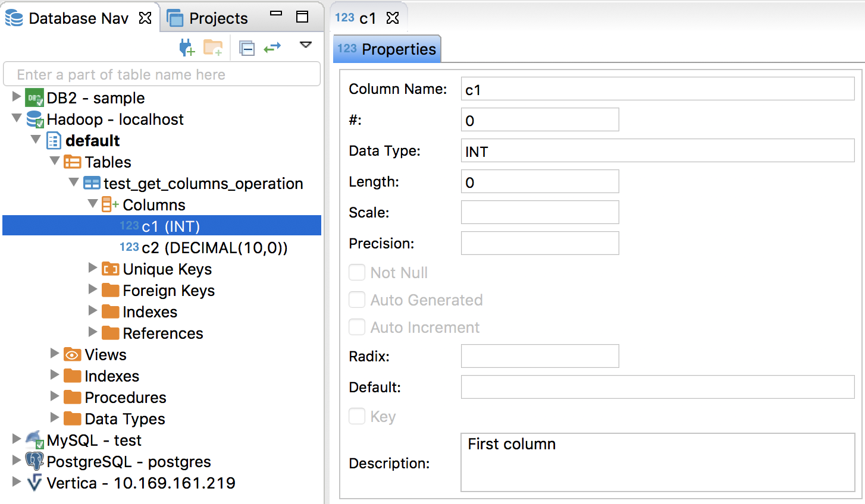Click the Default value field
Image resolution: width=865 pixels, height=504 pixels.
[658, 388]
